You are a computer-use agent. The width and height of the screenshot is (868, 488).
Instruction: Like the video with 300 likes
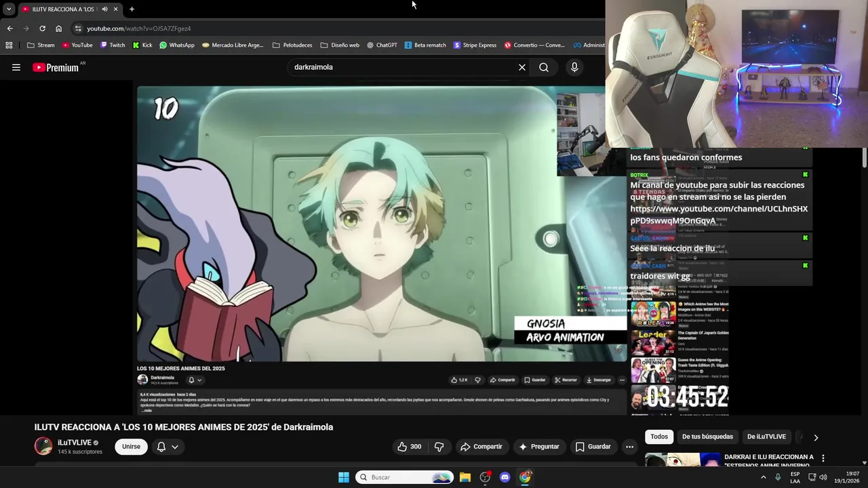(x=410, y=447)
